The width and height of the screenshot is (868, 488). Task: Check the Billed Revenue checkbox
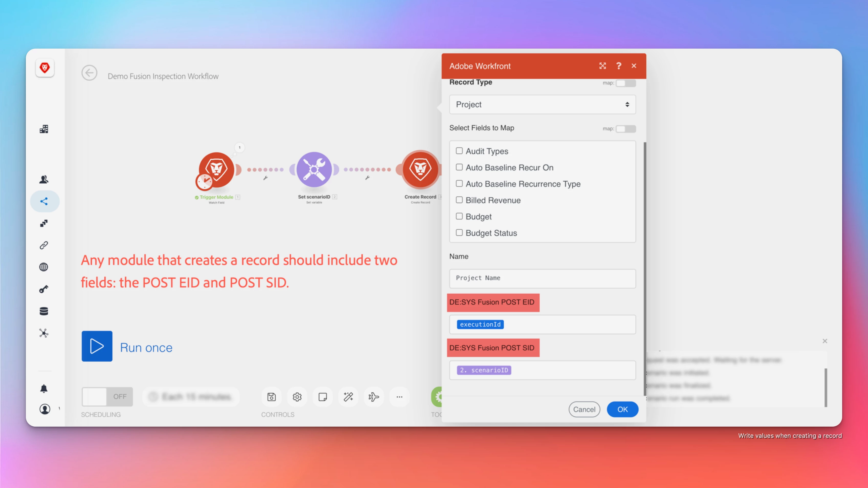coord(459,200)
